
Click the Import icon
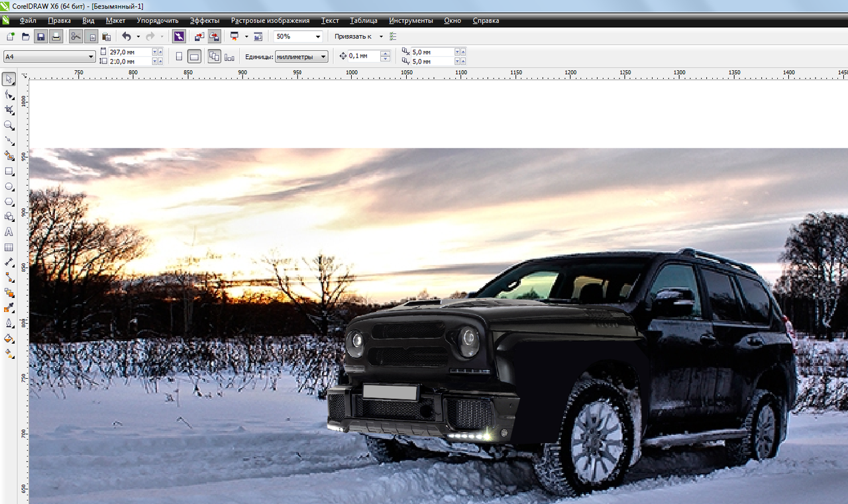click(x=199, y=36)
